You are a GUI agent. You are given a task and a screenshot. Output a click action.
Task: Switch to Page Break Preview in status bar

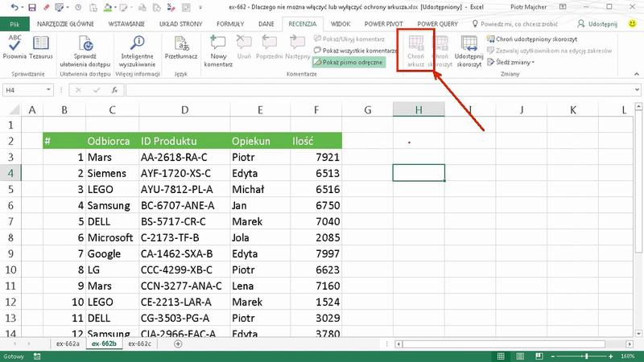click(539, 356)
